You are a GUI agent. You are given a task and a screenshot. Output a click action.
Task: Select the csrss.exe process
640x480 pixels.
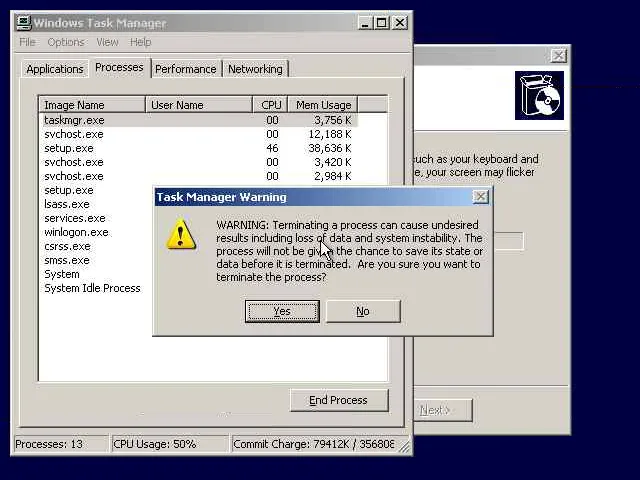click(x=67, y=246)
